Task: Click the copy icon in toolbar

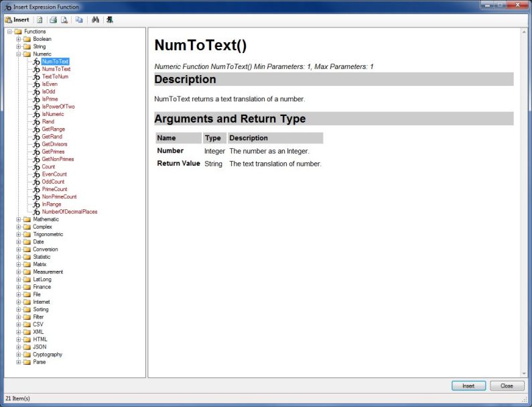Action: [x=79, y=19]
